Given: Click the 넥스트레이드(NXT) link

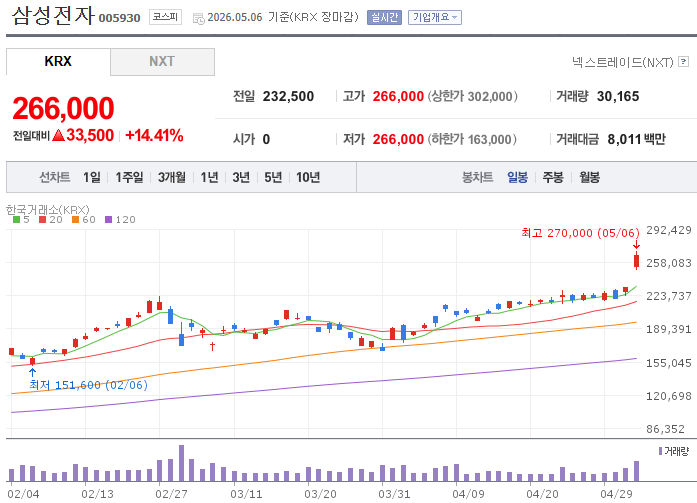Looking at the screenshot, I should click(622, 62).
